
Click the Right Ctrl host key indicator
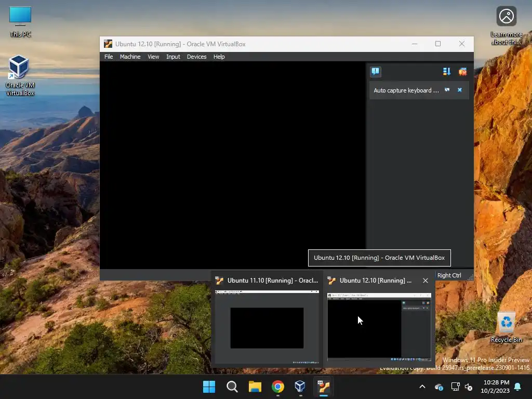[x=449, y=275]
